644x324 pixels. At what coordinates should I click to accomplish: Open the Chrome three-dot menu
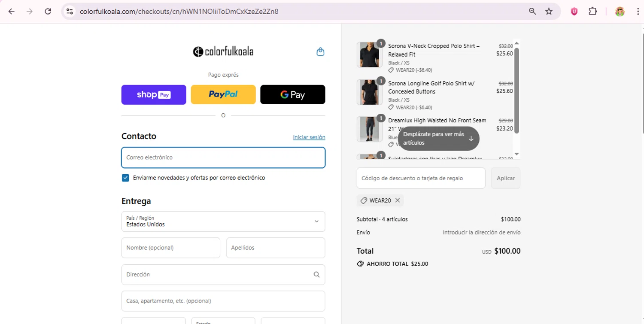[638, 12]
